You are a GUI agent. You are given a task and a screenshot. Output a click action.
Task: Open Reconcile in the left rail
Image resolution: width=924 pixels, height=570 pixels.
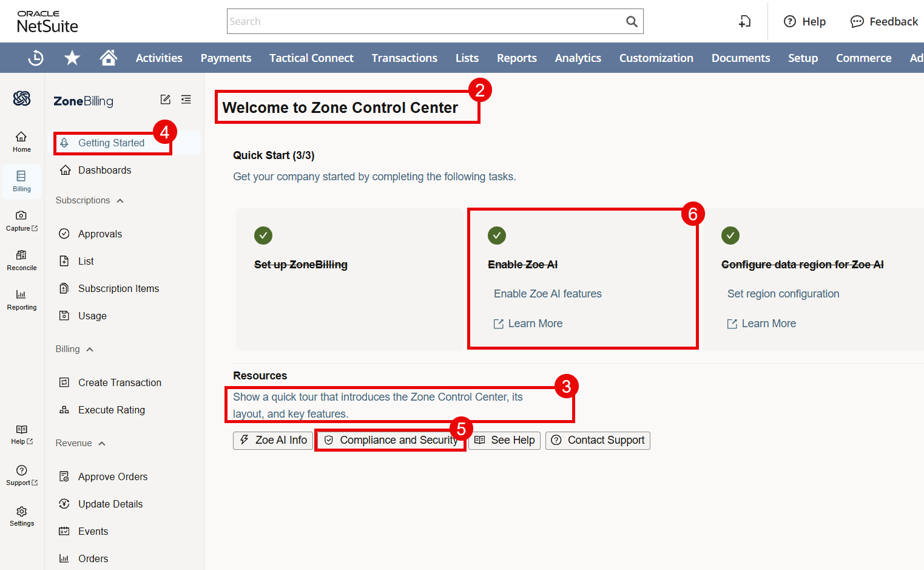pyautogui.click(x=22, y=260)
